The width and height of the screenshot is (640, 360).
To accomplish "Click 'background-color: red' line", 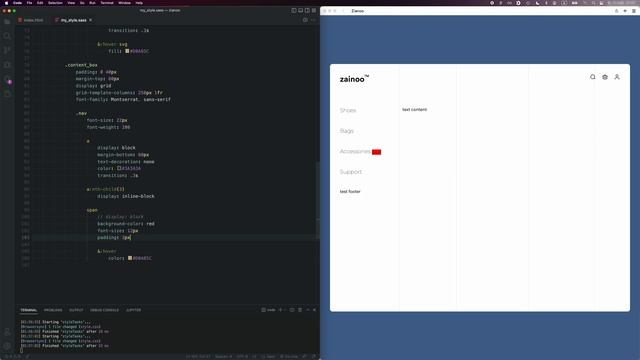I will click(126, 224).
